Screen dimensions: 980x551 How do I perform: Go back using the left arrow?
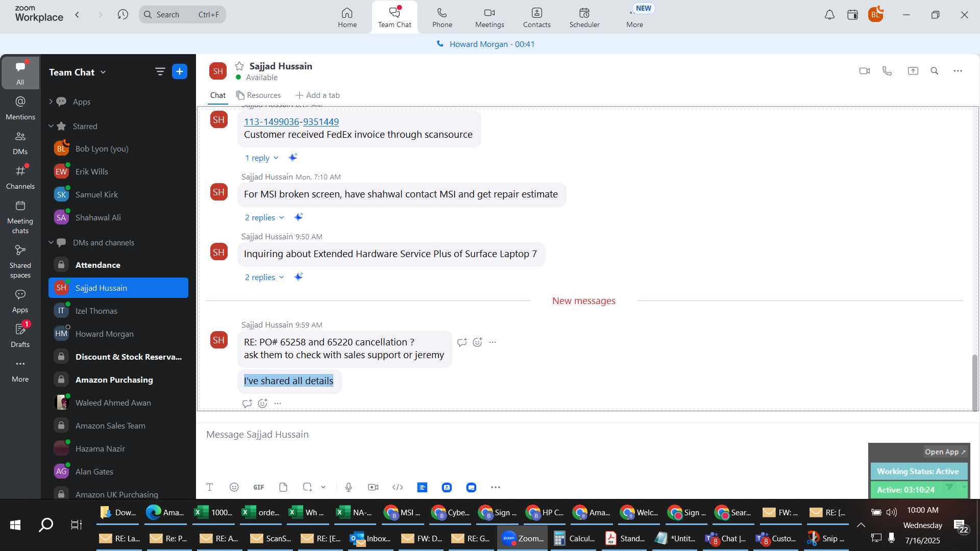coord(78,14)
